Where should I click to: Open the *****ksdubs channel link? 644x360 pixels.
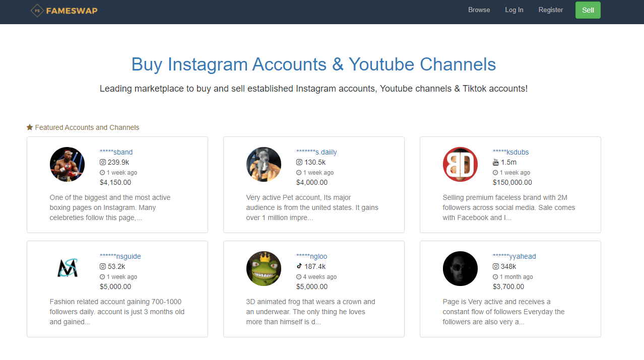[511, 152]
